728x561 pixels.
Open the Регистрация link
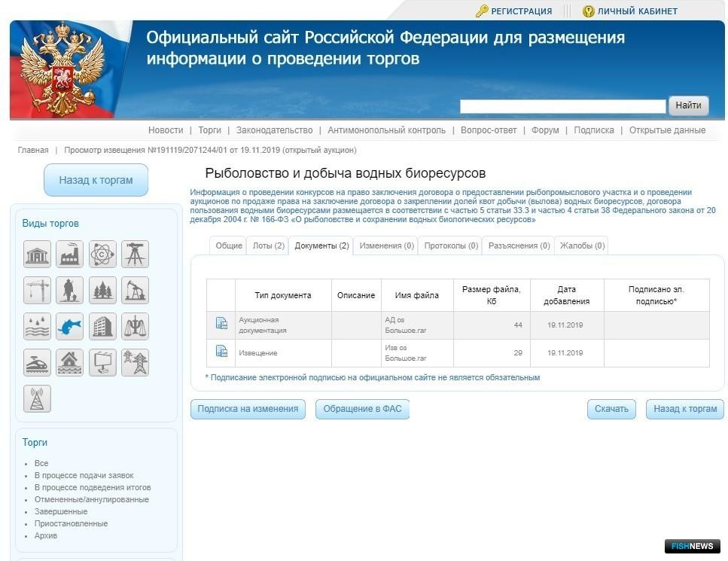[522, 11]
